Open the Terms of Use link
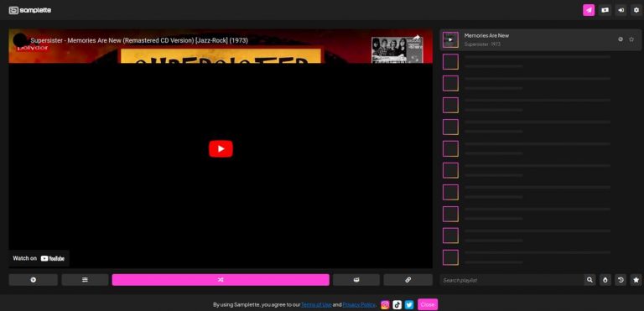 pos(316,305)
